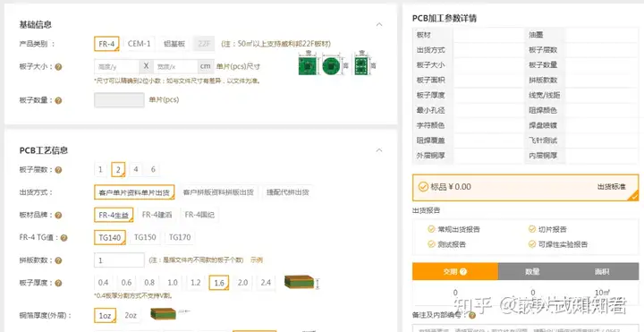
Task: Click the checkmark icon beside 标品 ¥0.00
Action: click(x=423, y=187)
